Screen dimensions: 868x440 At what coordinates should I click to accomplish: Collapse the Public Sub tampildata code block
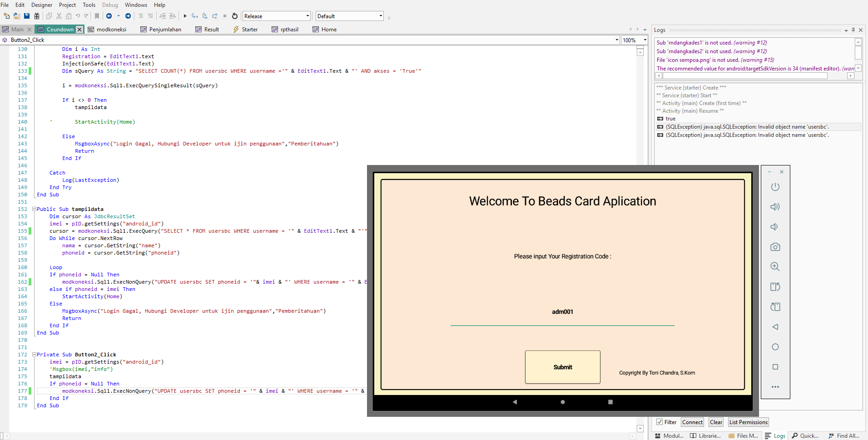point(34,209)
